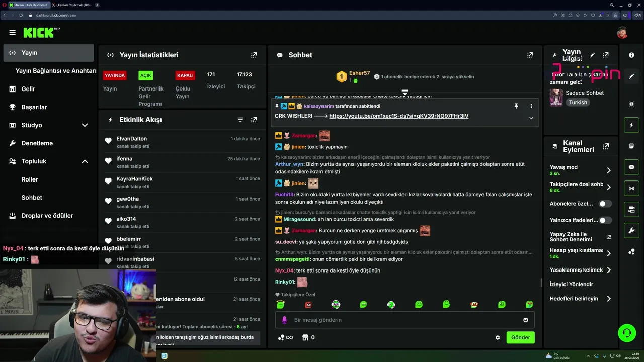This screenshot has width=644, height=362.
Task: Open the hamburger menu beside the Kick logo
Action: 12,33
